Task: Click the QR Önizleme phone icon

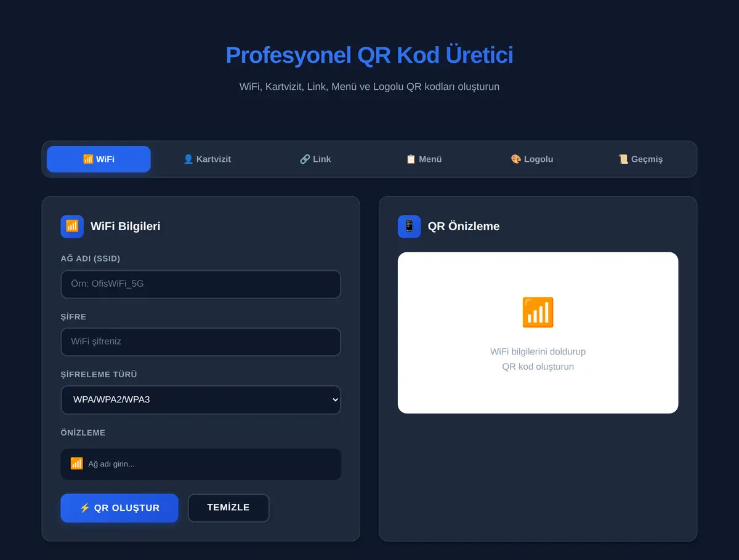Action: (x=410, y=226)
